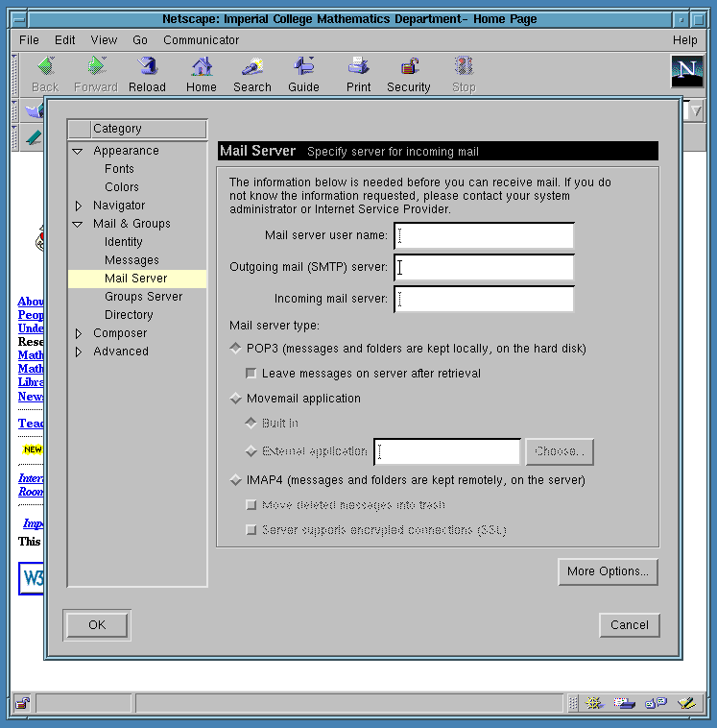Select Identity under Mail & Groups
Image resolution: width=717 pixels, height=728 pixels.
click(x=124, y=241)
